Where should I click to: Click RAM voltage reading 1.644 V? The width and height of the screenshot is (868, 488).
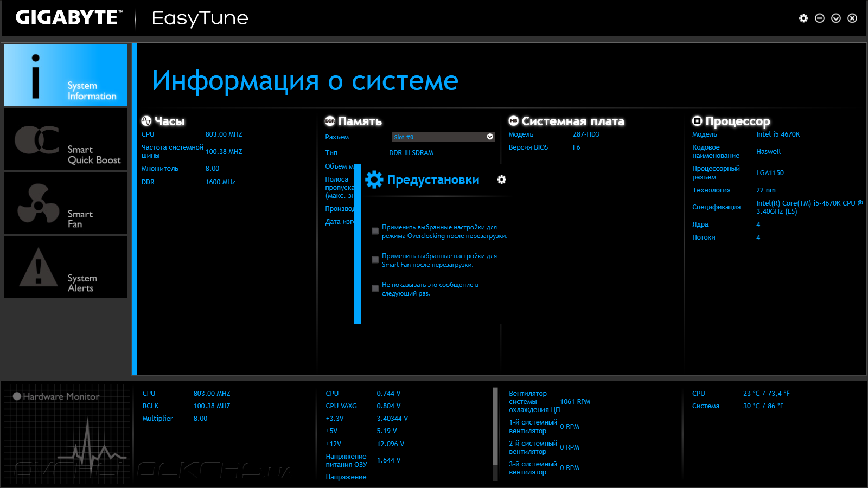point(388,460)
